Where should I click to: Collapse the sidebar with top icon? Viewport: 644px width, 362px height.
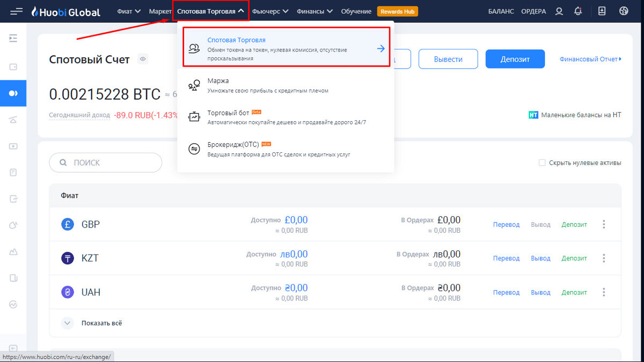click(13, 38)
